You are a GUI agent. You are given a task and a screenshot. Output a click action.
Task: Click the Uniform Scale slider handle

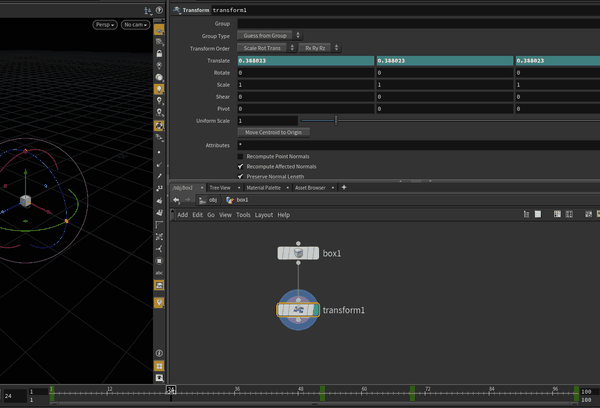[x=336, y=121]
